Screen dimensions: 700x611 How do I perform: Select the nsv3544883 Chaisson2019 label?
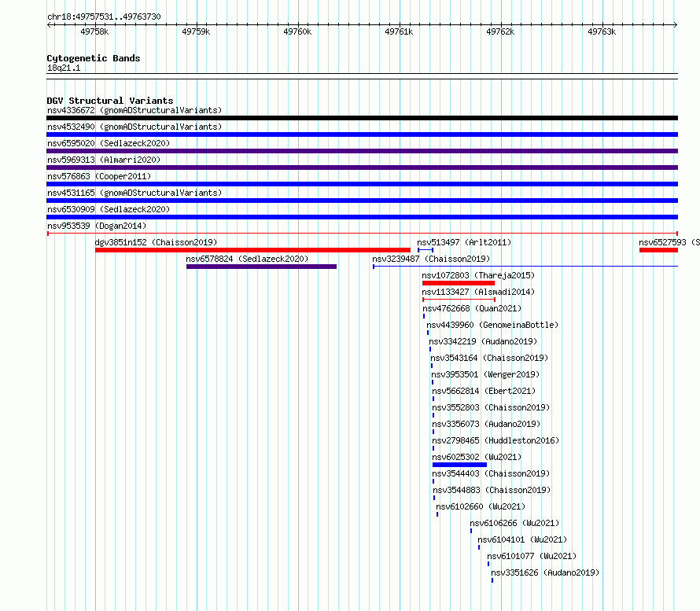(x=492, y=490)
